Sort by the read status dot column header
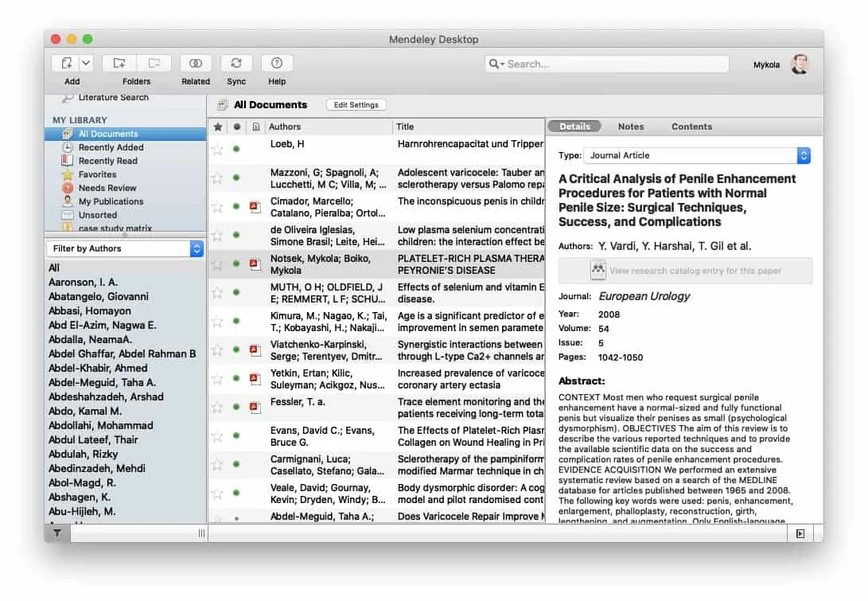Image resolution: width=868 pixels, height=601 pixels. 237,127
